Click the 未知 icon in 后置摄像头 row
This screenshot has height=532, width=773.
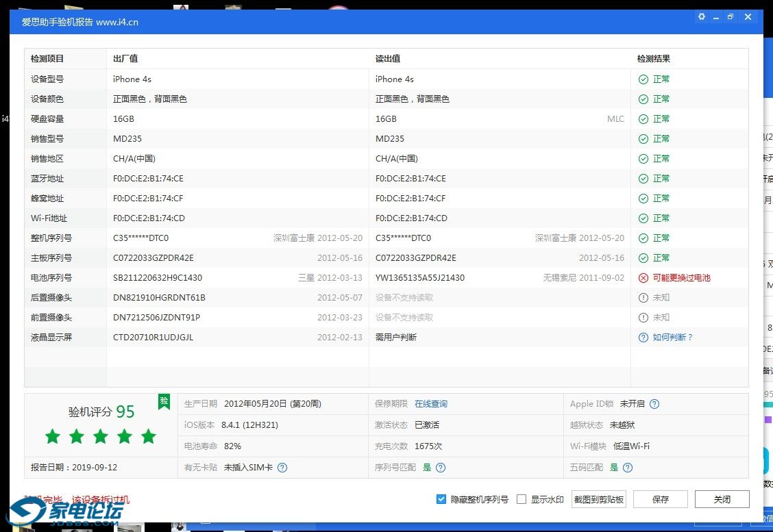(643, 298)
